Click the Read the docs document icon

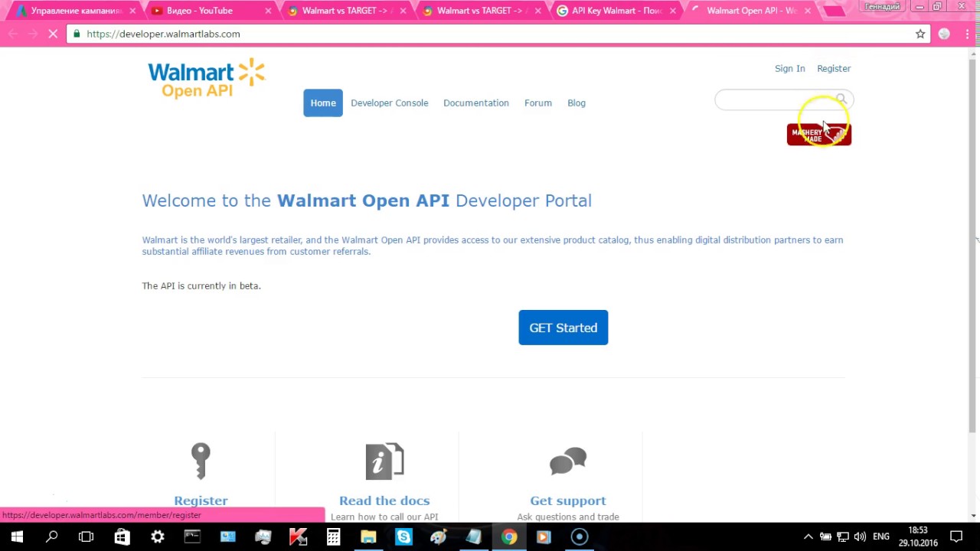[x=384, y=461]
